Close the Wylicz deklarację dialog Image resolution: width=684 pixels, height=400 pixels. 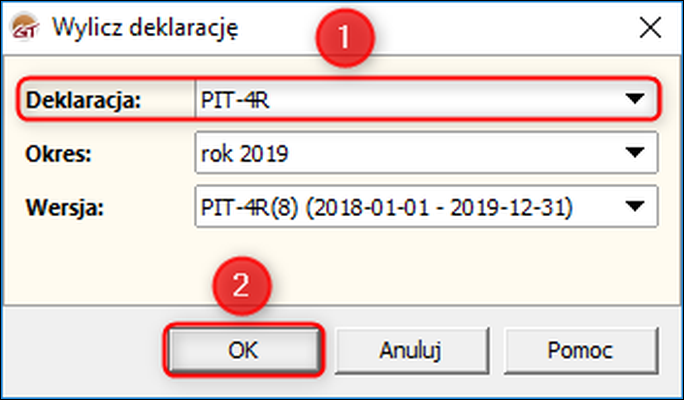pos(650,28)
